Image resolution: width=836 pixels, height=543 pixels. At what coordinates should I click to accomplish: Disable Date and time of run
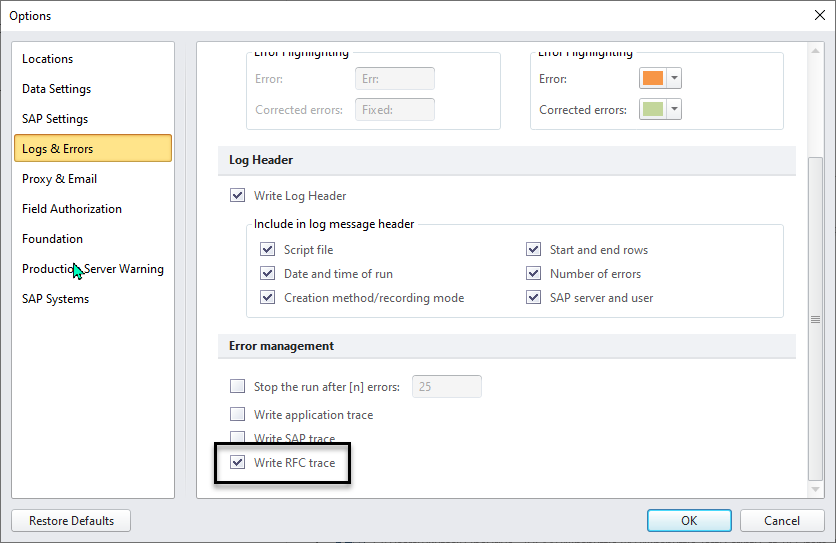coord(267,274)
